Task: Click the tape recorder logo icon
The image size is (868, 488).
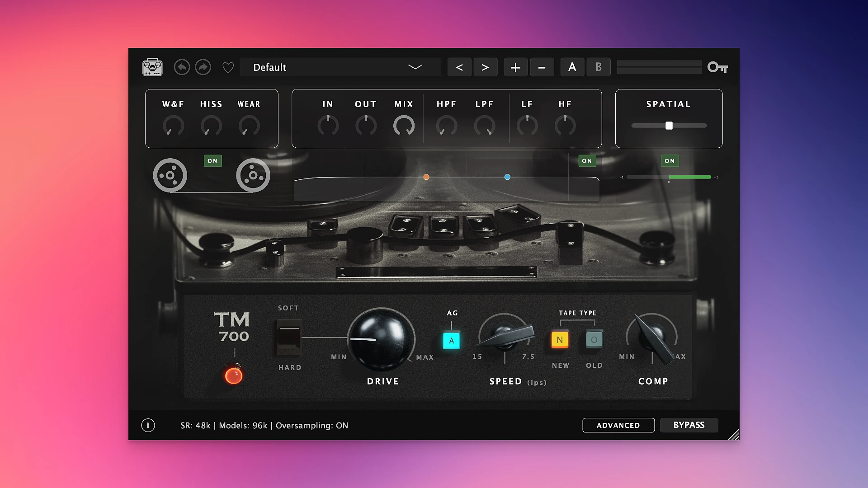Action: [152, 67]
